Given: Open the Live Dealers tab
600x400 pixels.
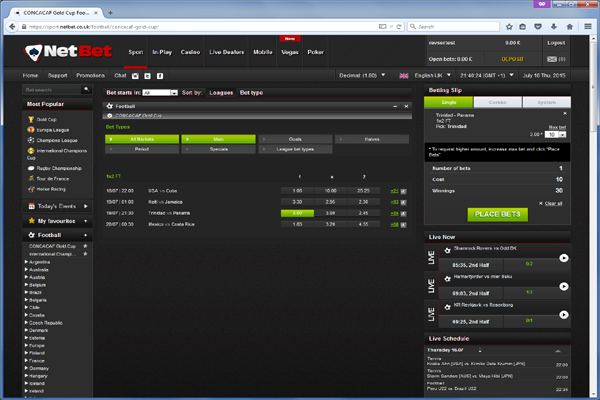Looking at the screenshot, I should coord(227,52).
